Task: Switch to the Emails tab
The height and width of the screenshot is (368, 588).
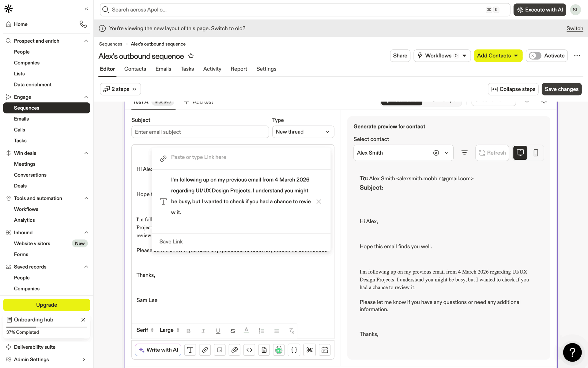Action: pos(163,69)
